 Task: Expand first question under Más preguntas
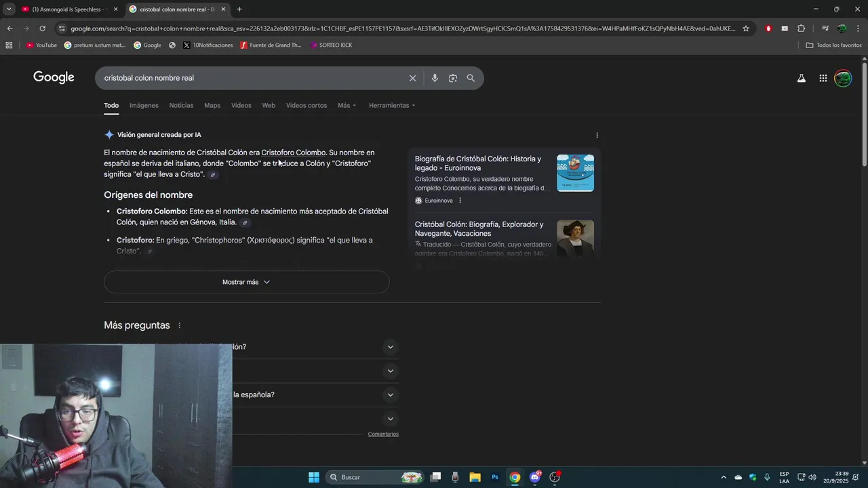[x=390, y=347]
